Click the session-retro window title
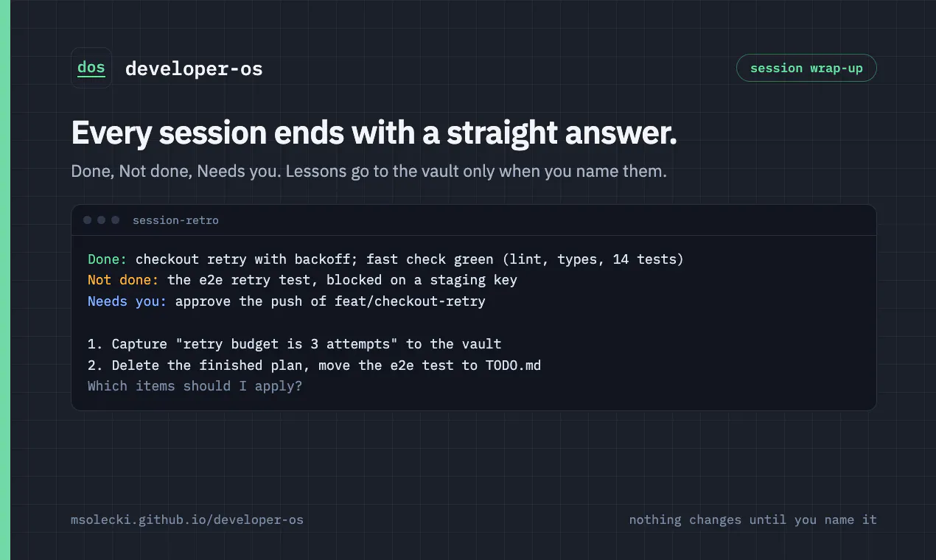This screenshot has width=936, height=560. tap(175, 220)
